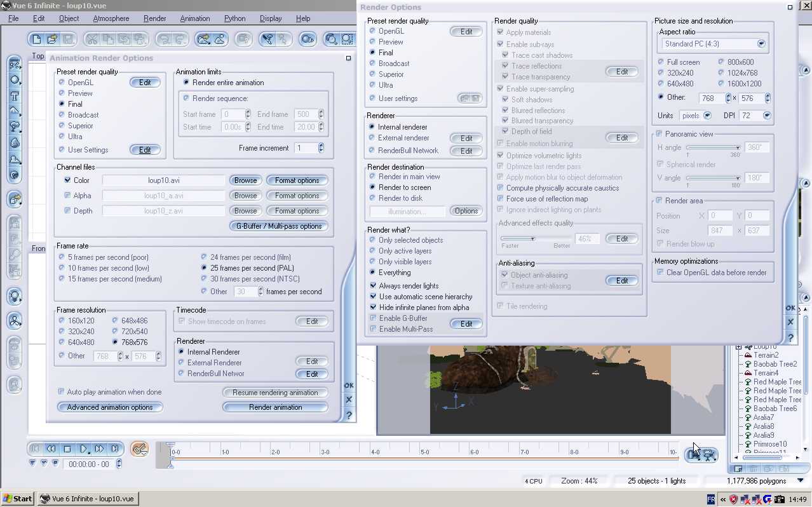Screen dimensions: 812x507
Task: Open the Python menu
Action: (234, 18)
